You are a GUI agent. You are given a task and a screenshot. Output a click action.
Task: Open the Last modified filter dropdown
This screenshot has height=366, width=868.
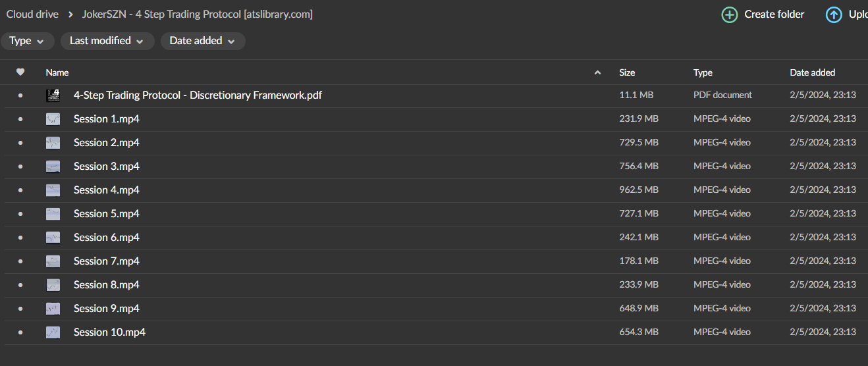coord(107,41)
